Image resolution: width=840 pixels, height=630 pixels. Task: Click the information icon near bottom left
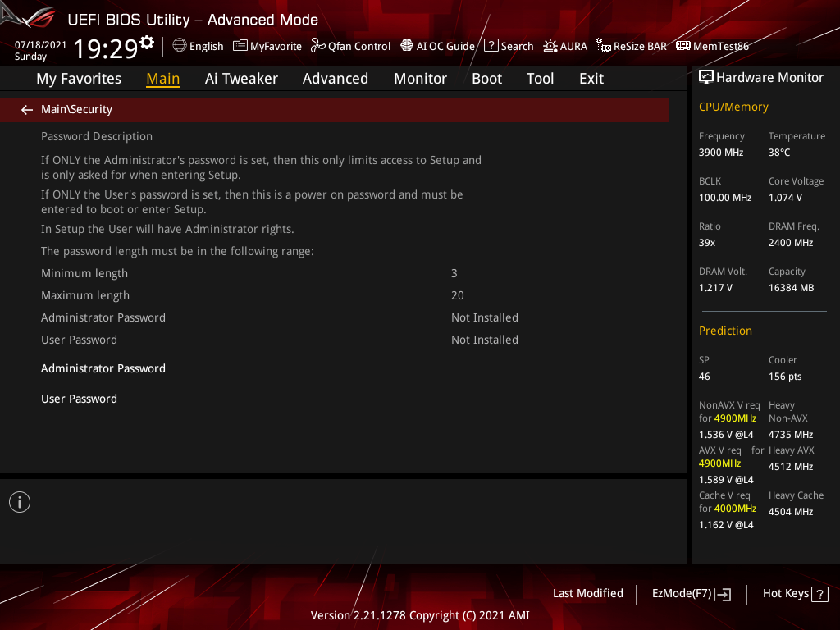[x=19, y=501]
